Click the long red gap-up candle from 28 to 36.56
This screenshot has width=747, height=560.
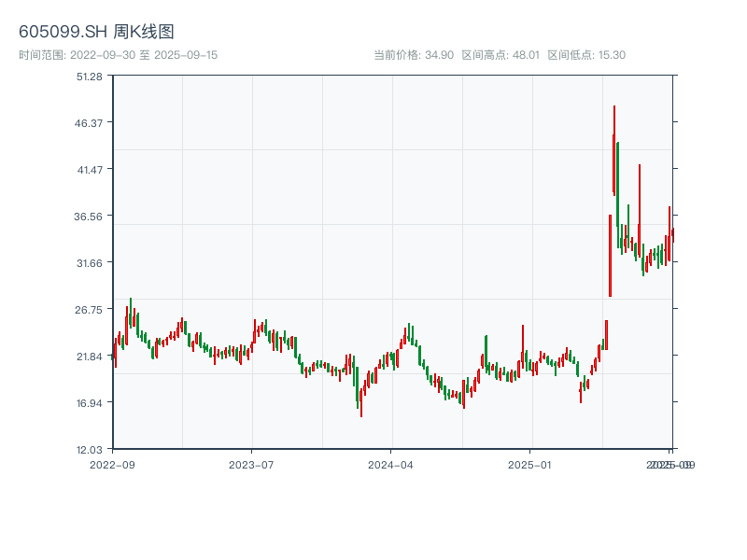(610, 256)
